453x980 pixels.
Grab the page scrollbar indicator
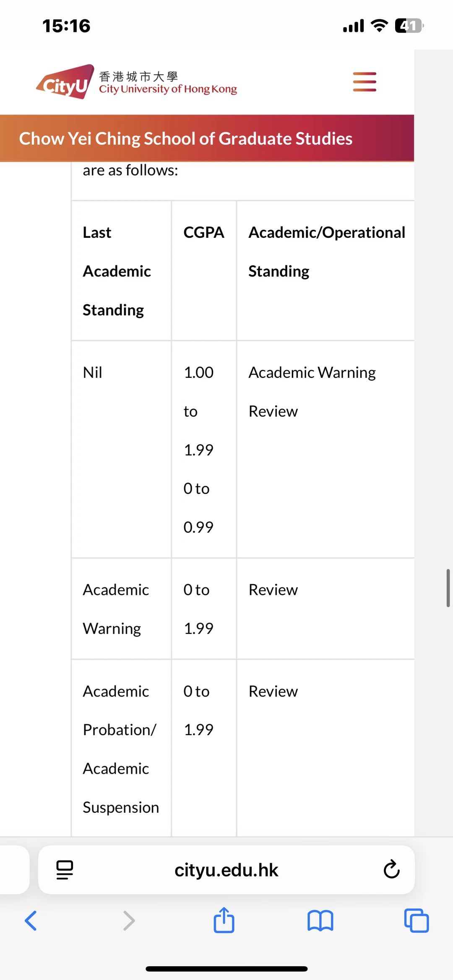(448, 588)
